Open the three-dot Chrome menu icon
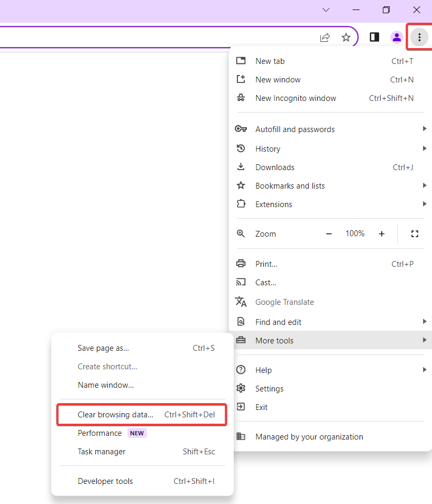The width and height of the screenshot is (432, 504). pyautogui.click(x=419, y=38)
